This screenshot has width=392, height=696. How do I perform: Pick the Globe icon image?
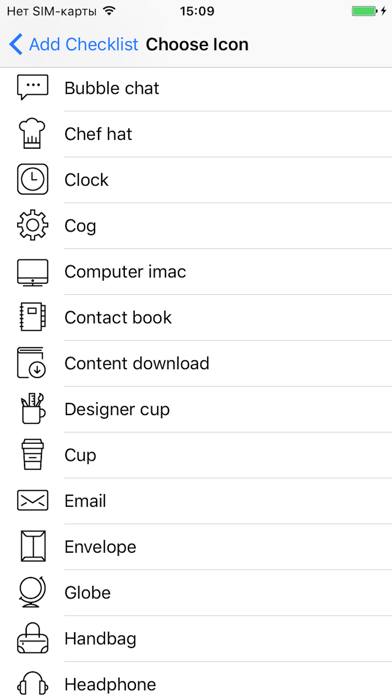pos(32,593)
